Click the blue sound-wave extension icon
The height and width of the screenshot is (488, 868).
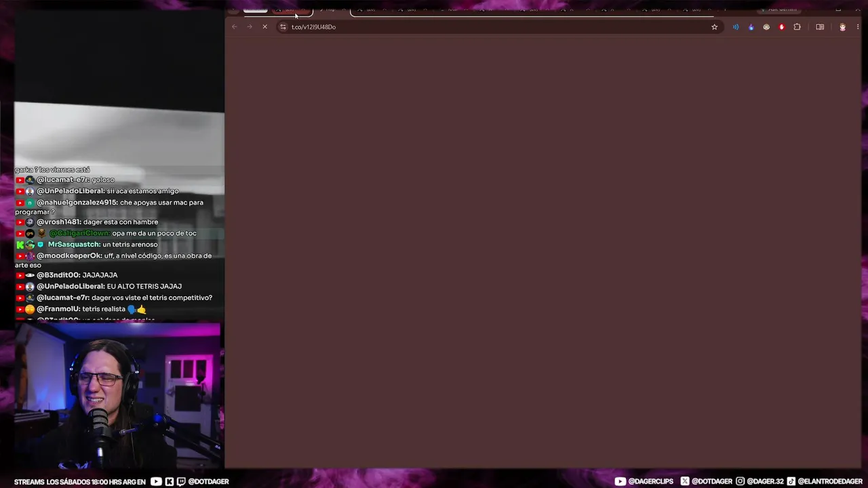[736, 27]
